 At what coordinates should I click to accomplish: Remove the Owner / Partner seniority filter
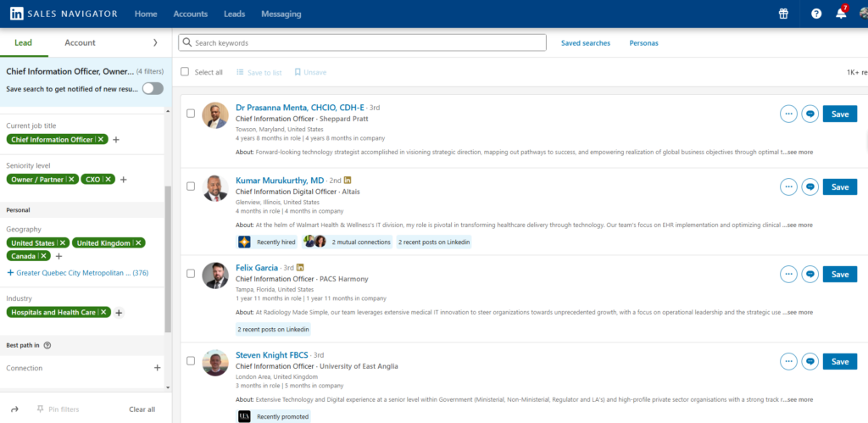click(x=71, y=180)
